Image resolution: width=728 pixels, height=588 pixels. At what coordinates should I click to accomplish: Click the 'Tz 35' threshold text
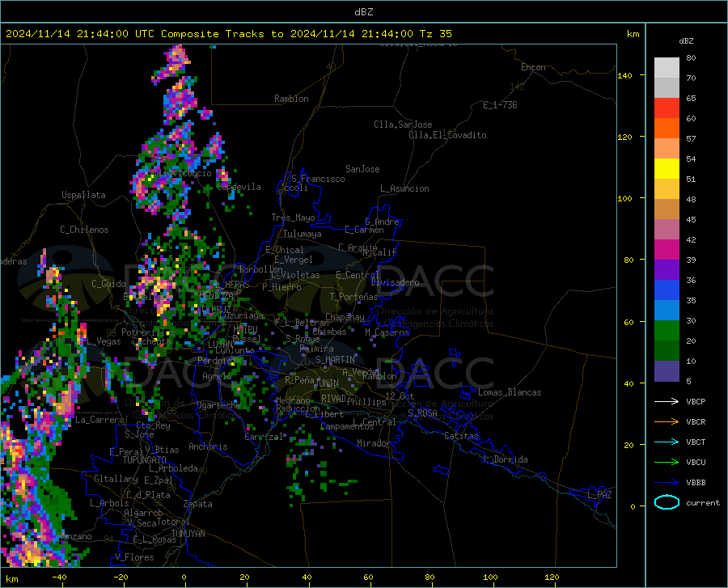click(x=435, y=34)
